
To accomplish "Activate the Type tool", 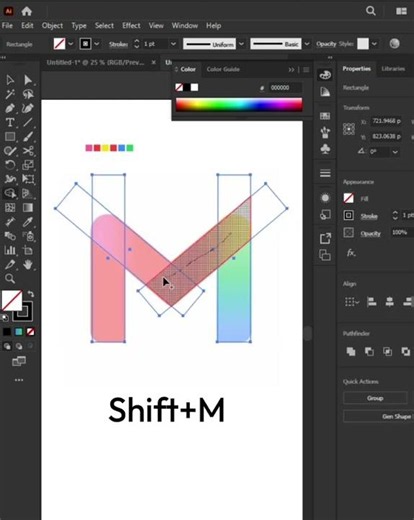I will pos(10,122).
